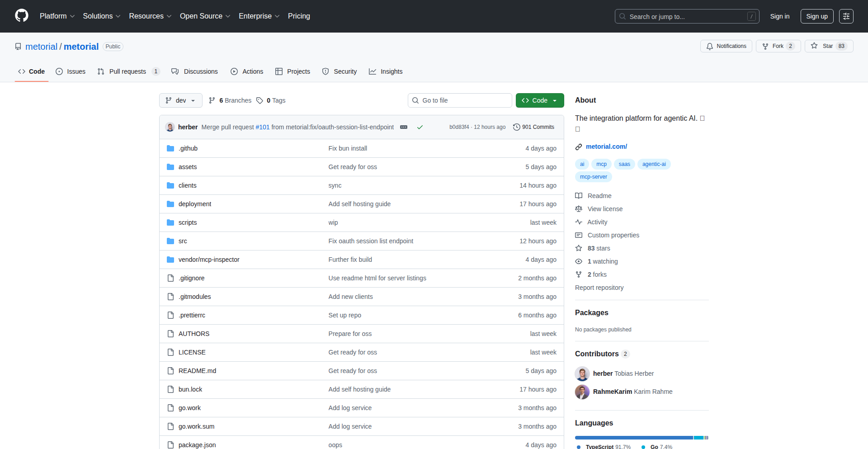868x449 pixels.
Task: Expand the Platform menu in header
Action: coord(57,16)
